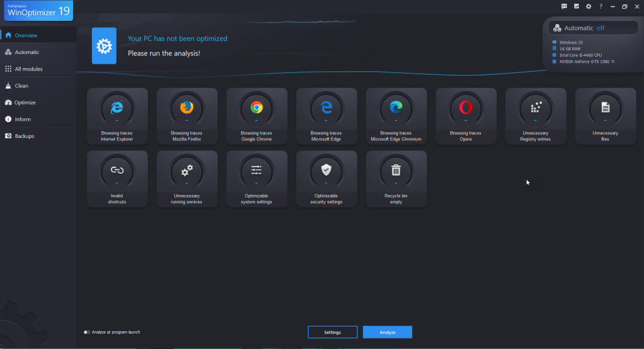
Task: Open Backups section in sidebar
Action: click(38, 136)
